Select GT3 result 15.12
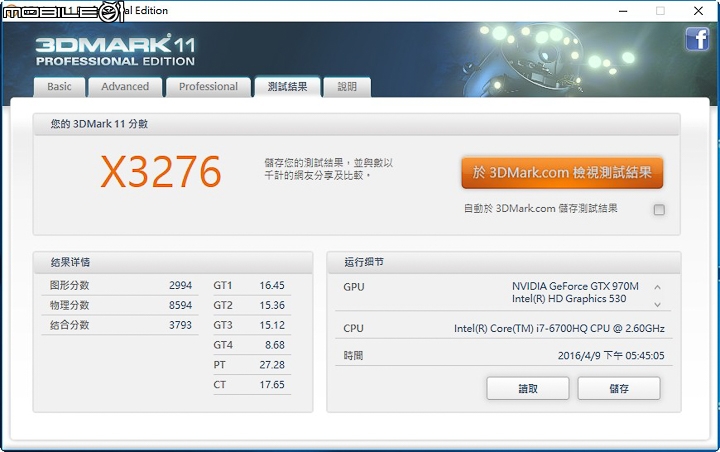This screenshot has height=452, width=720. tap(272, 325)
